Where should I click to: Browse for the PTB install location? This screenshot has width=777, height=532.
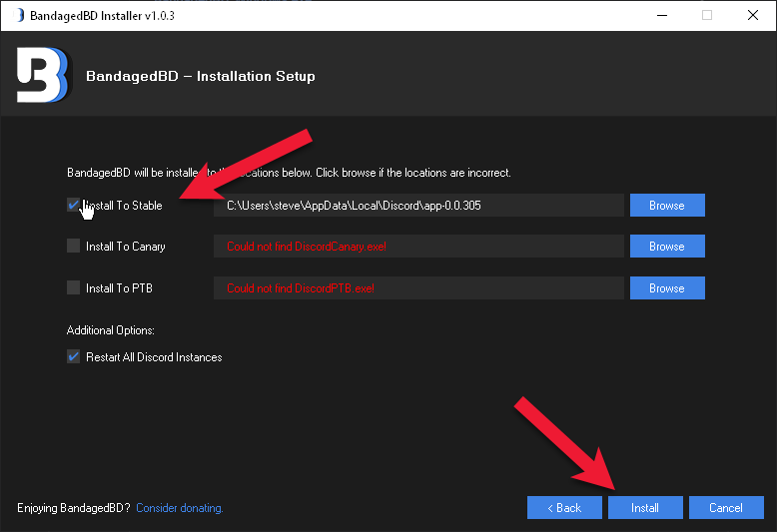pyautogui.click(x=666, y=288)
